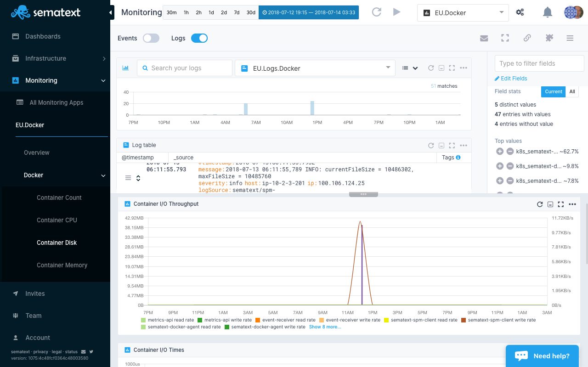Open Container I/O Throughput more options

572,204
